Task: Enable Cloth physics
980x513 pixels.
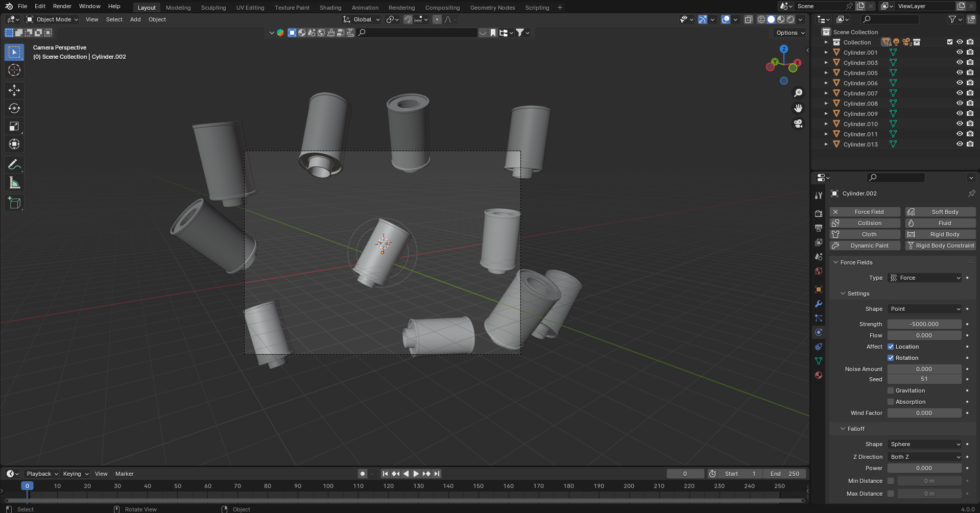Action: point(865,234)
